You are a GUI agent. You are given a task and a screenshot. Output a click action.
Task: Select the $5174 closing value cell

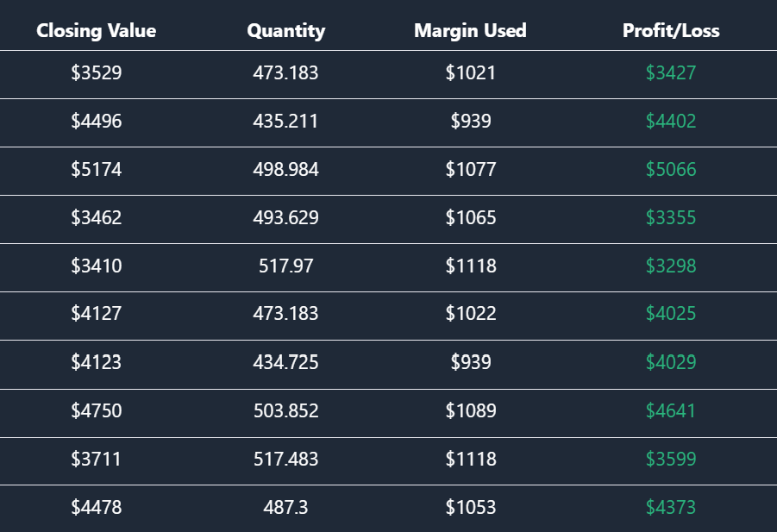(97, 170)
